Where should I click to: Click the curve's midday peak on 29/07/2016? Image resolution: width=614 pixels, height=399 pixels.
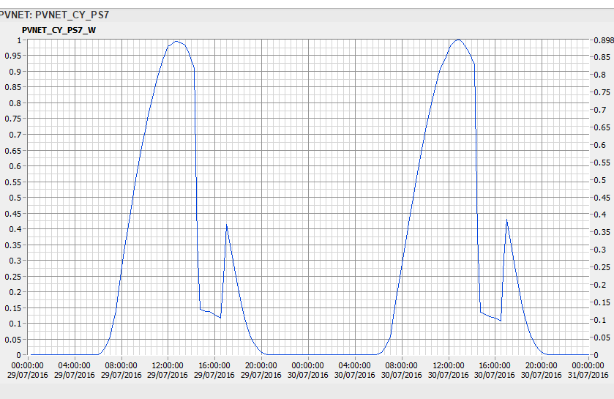[x=177, y=41]
